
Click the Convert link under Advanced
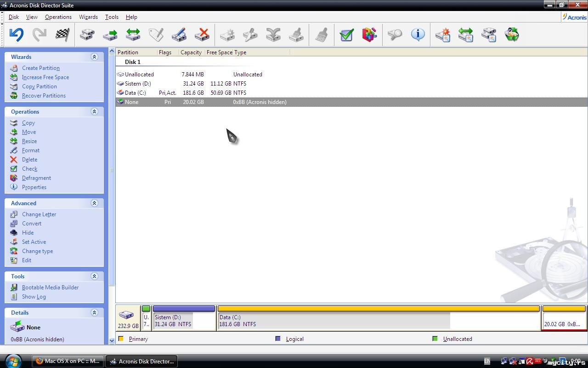point(32,224)
